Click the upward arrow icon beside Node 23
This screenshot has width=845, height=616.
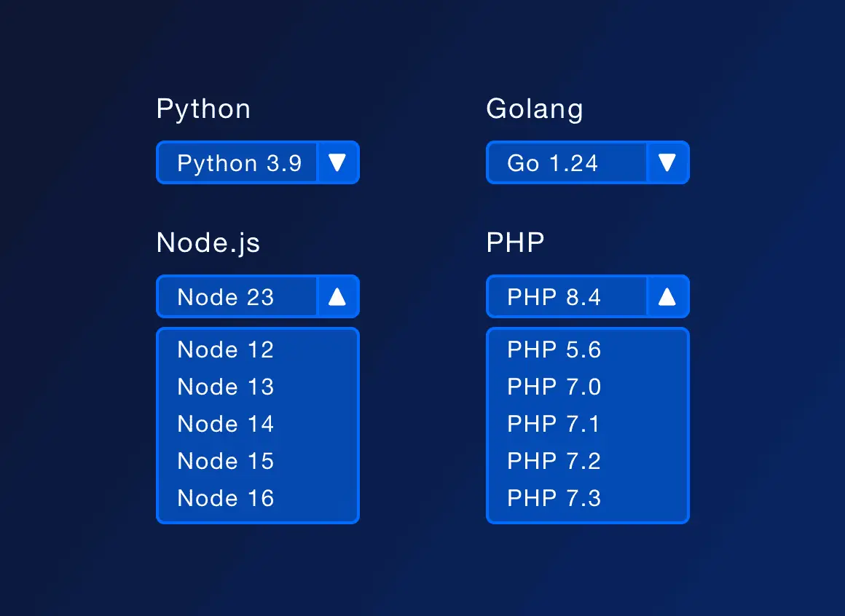coord(337,296)
